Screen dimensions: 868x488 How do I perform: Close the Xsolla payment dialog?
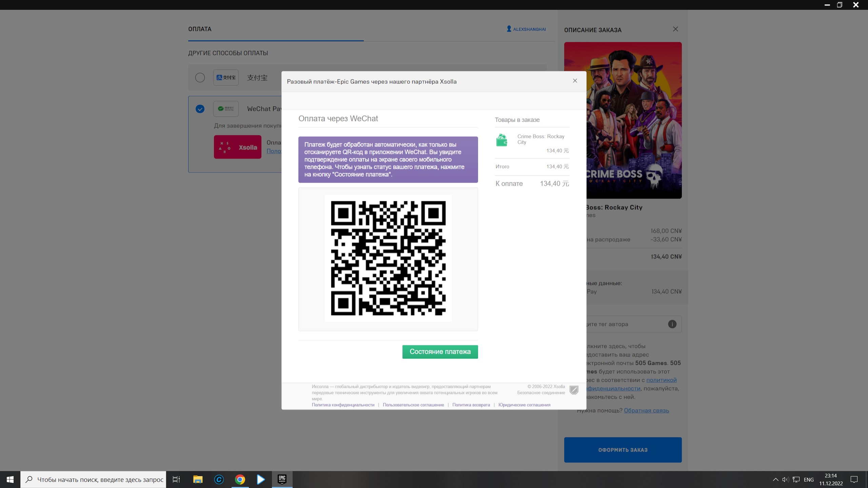point(575,81)
